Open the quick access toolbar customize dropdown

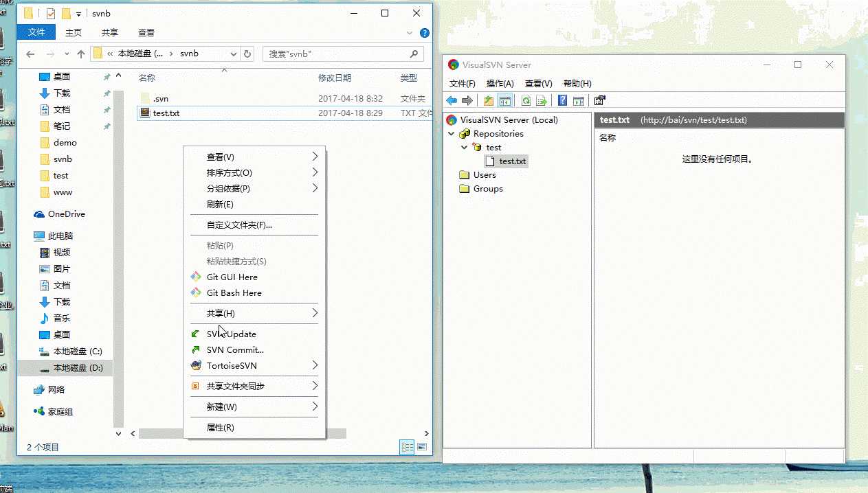tap(79, 14)
